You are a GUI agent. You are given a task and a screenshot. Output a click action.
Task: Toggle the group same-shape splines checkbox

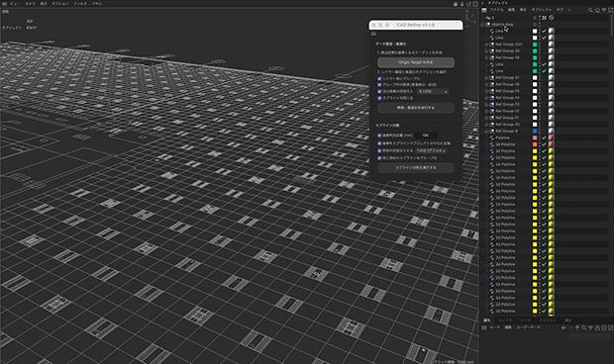(379, 158)
